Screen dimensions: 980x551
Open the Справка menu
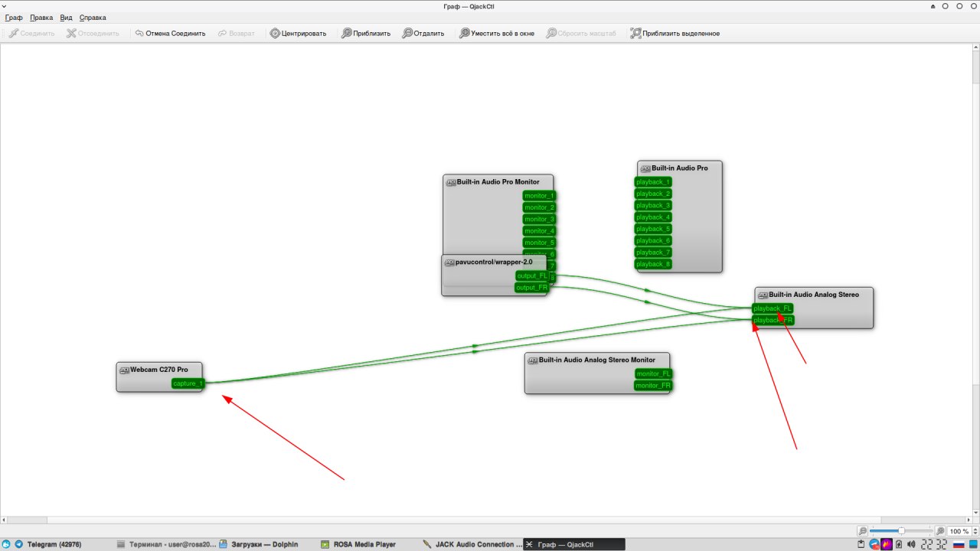pyautogui.click(x=93, y=18)
